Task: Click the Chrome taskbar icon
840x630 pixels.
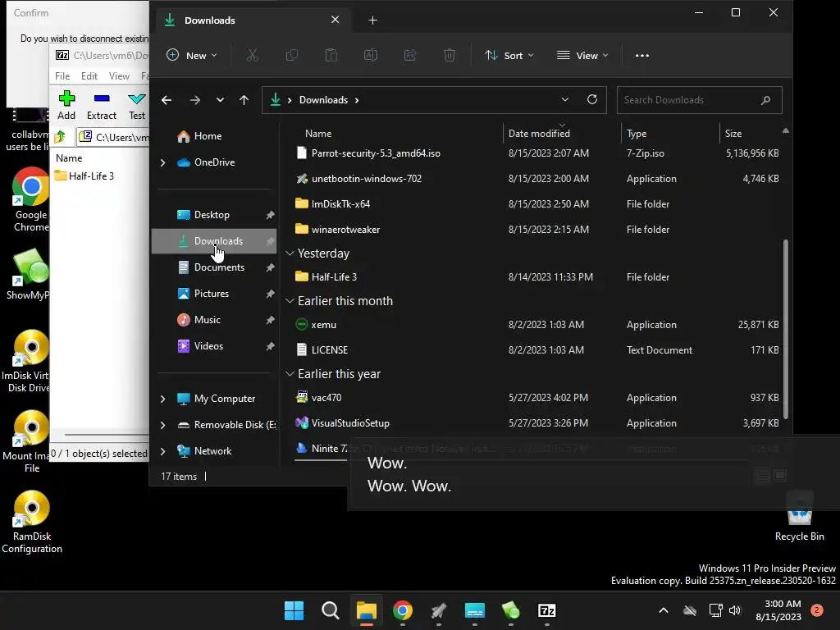Action: (x=402, y=610)
